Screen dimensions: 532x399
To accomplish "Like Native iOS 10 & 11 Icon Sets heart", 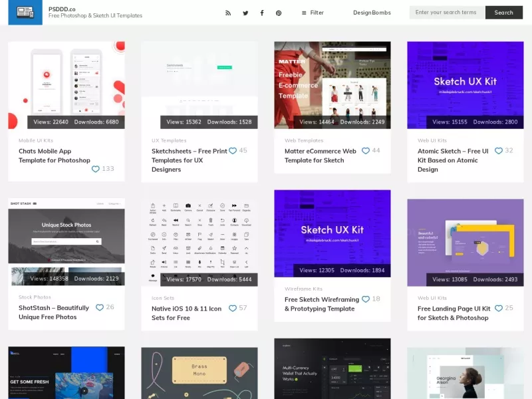I will click(x=233, y=308).
